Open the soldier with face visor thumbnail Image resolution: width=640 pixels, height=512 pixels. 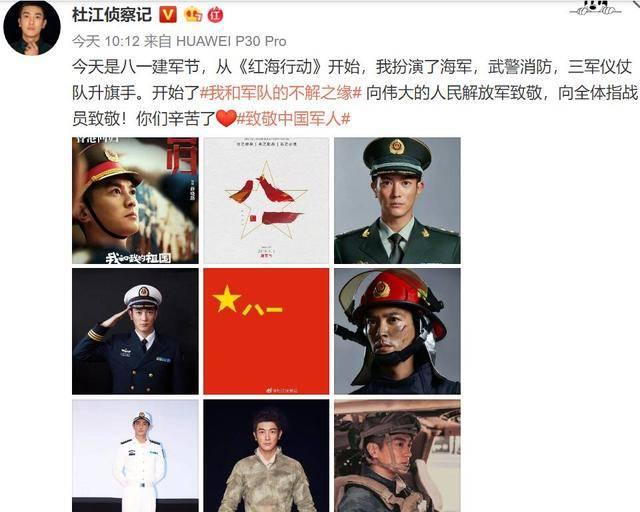point(397,456)
